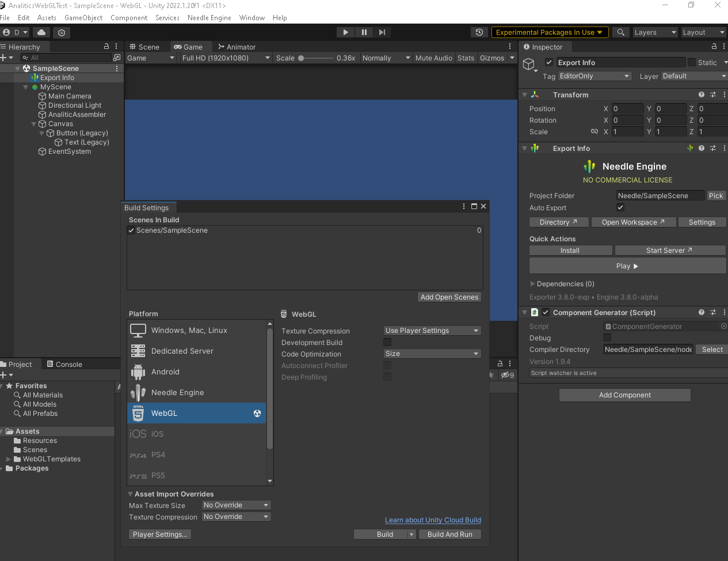Viewport: 728px width, 561px height.
Task: Click the Start Server button
Action: [x=670, y=250]
